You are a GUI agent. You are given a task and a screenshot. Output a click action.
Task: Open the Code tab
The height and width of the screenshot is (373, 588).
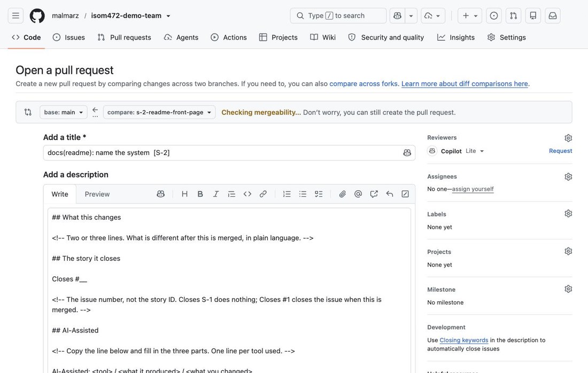pyautogui.click(x=26, y=37)
